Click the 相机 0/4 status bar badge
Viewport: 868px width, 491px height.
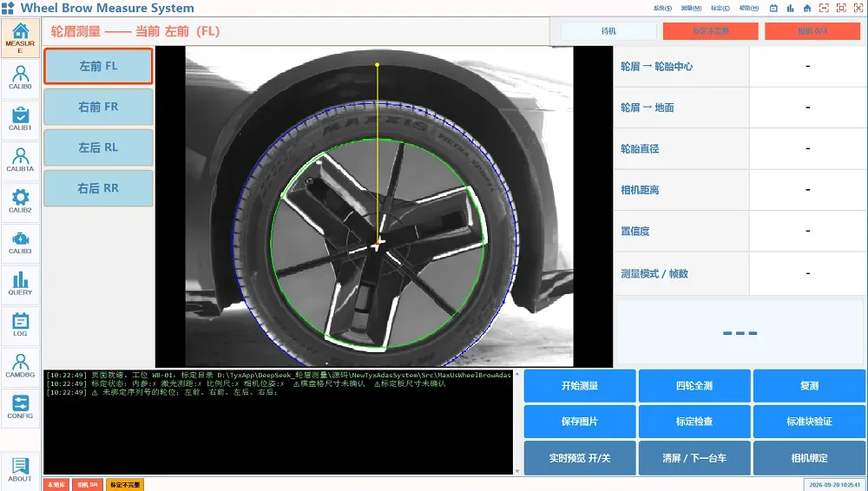[88, 484]
